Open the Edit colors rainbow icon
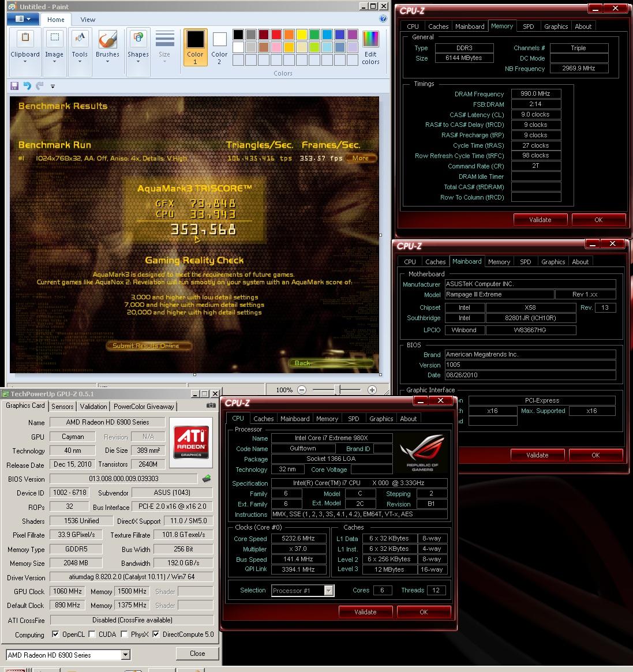 [370, 39]
